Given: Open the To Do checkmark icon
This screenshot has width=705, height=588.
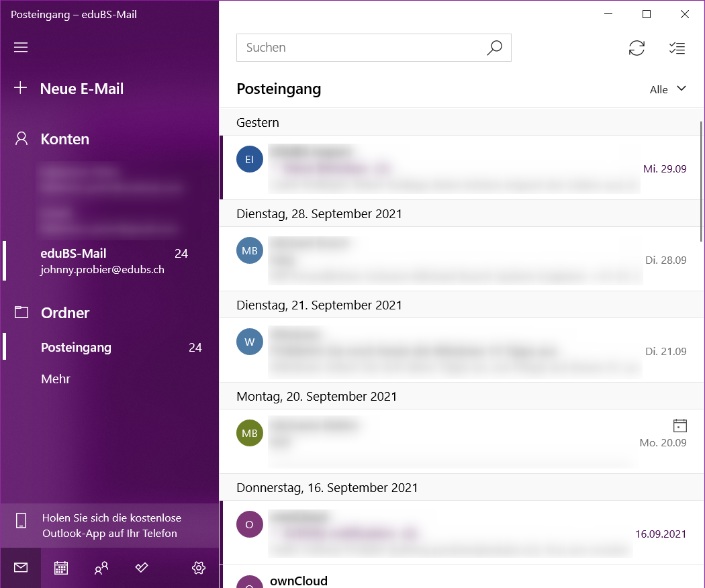Looking at the screenshot, I should pyautogui.click(x=142, y=568).
